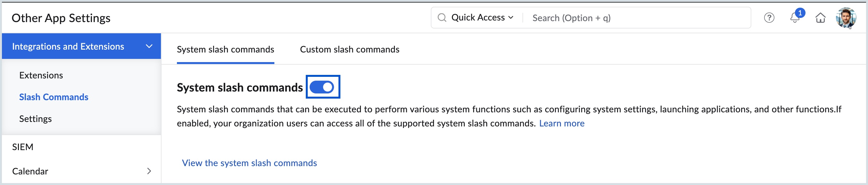Open the SIEM section

tap(22, 147)
